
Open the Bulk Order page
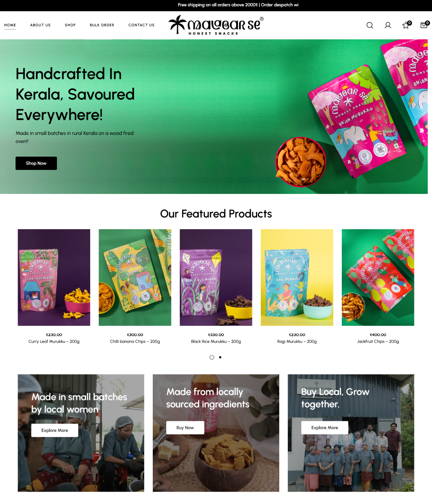(102, 25)
